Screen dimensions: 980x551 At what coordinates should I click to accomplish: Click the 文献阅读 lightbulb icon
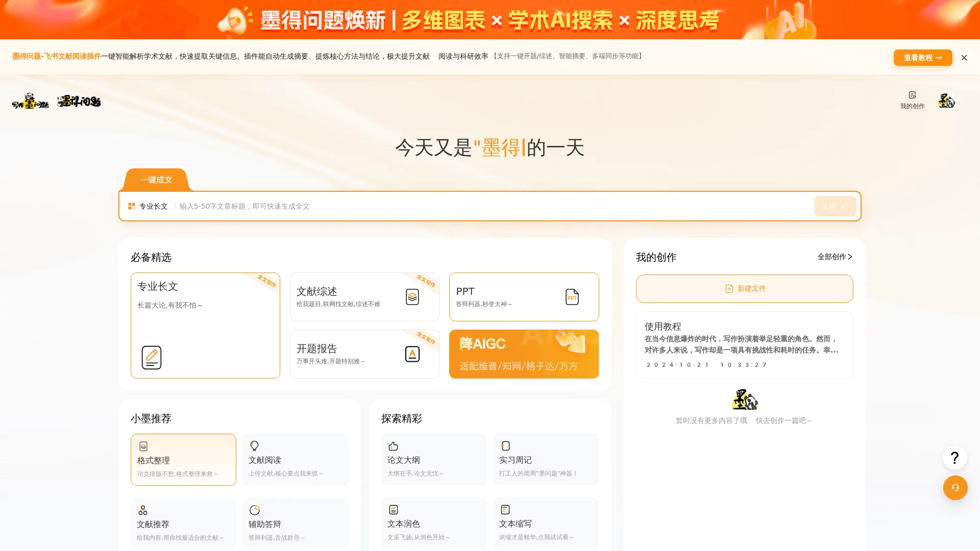255,445
